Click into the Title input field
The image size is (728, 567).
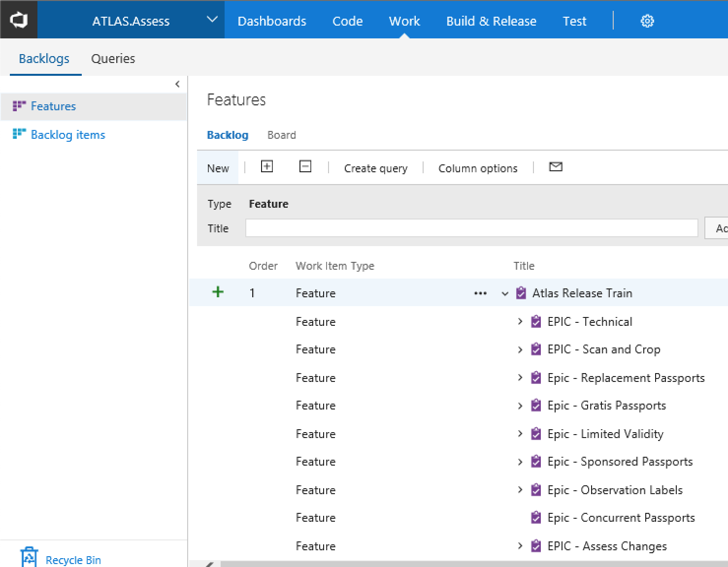pyautogui.click(x=472, y=228)
